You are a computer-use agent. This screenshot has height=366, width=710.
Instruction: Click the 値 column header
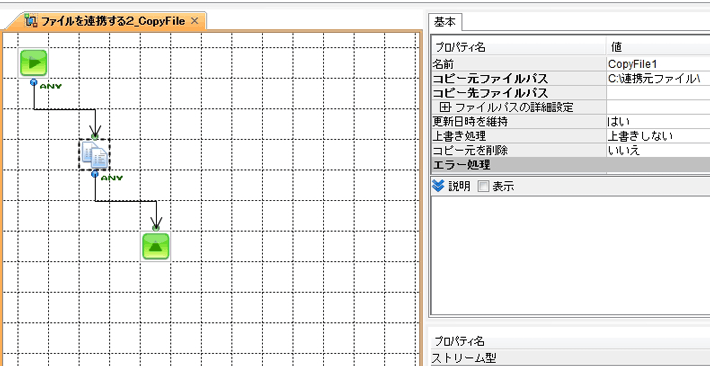coord(658,47)
